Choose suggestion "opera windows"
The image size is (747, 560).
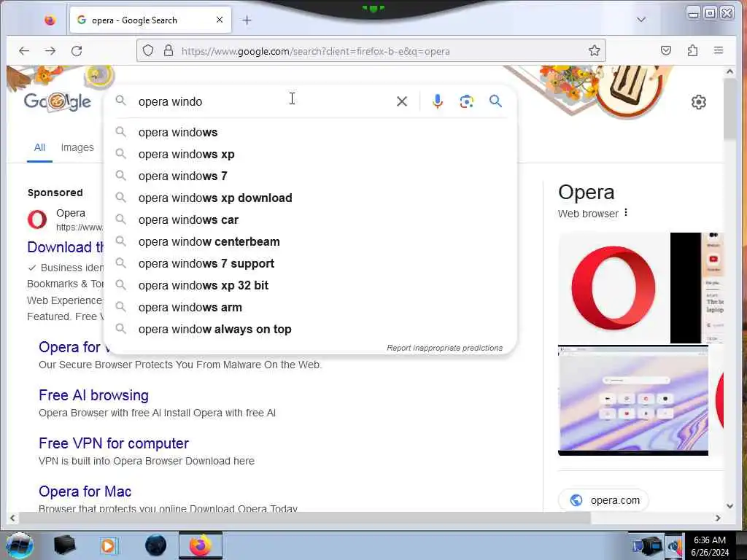pyautogui.click(x=310, y=133)
